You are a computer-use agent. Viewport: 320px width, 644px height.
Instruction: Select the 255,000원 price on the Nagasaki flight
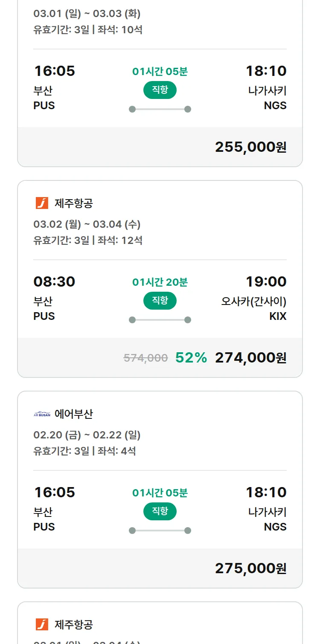pos(250,147)
